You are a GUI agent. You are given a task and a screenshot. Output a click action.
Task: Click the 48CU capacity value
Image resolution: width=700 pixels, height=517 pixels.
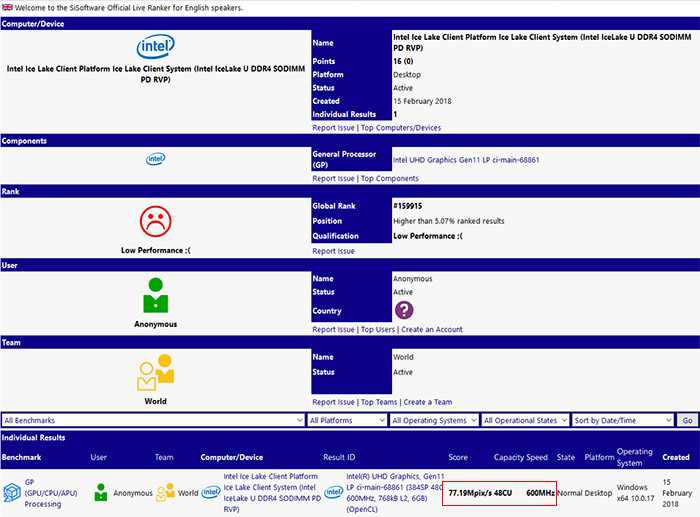point(503,493)
